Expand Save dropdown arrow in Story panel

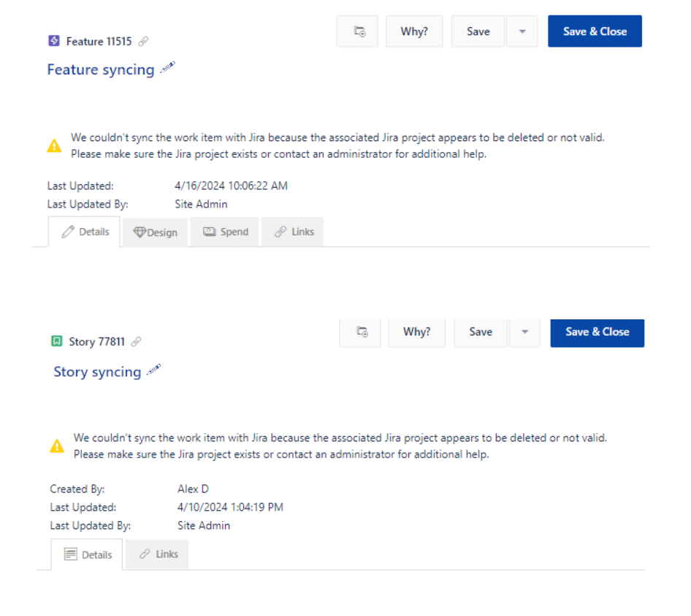click(524, 332)
